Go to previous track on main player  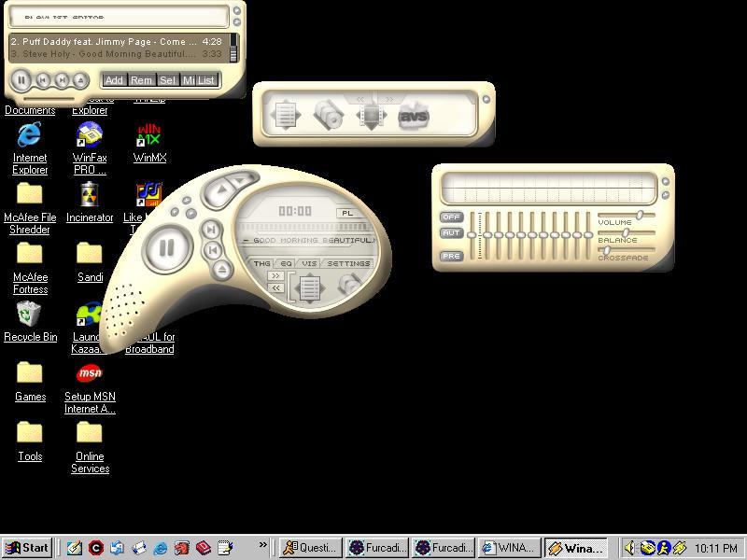[x=213, y=249]
